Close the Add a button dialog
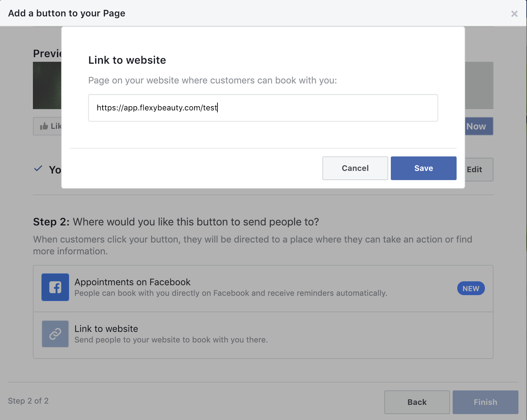Screen dimensions: 527x420 (514, 13)
